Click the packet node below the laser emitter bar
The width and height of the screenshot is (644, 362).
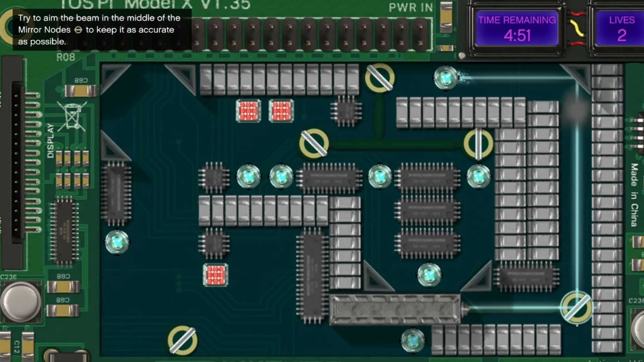413,341
